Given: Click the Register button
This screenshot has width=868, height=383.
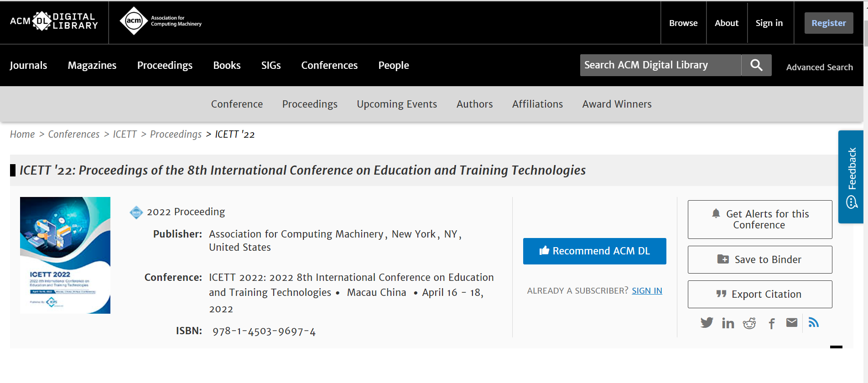Looking at the screenshot, I should tap(829, 23).
